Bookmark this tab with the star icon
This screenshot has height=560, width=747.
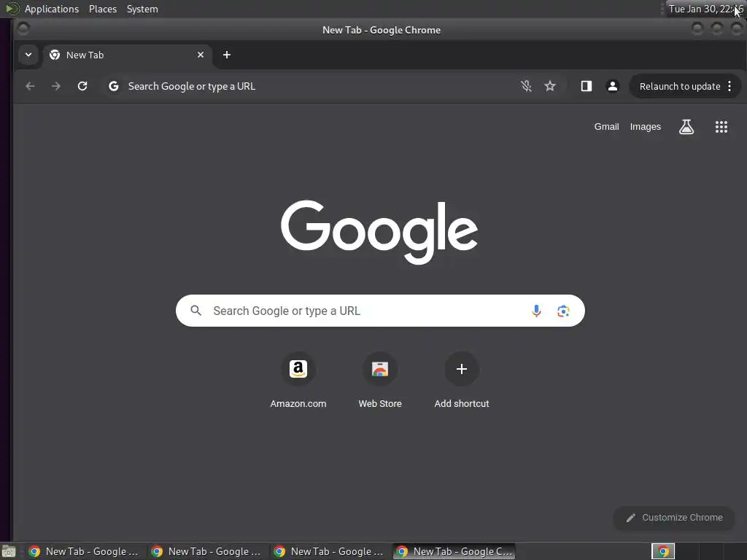pos(550,86)
